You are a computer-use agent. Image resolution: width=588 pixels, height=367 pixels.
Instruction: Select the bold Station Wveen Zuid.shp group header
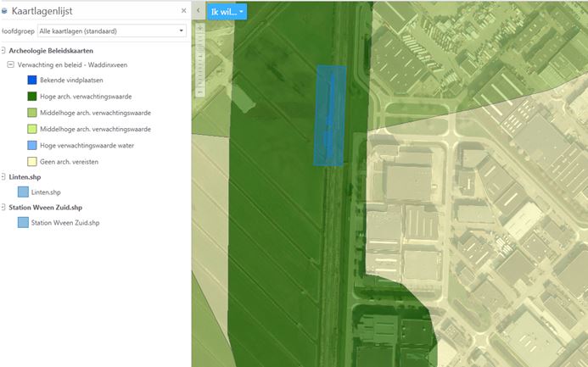pos(45,207)
